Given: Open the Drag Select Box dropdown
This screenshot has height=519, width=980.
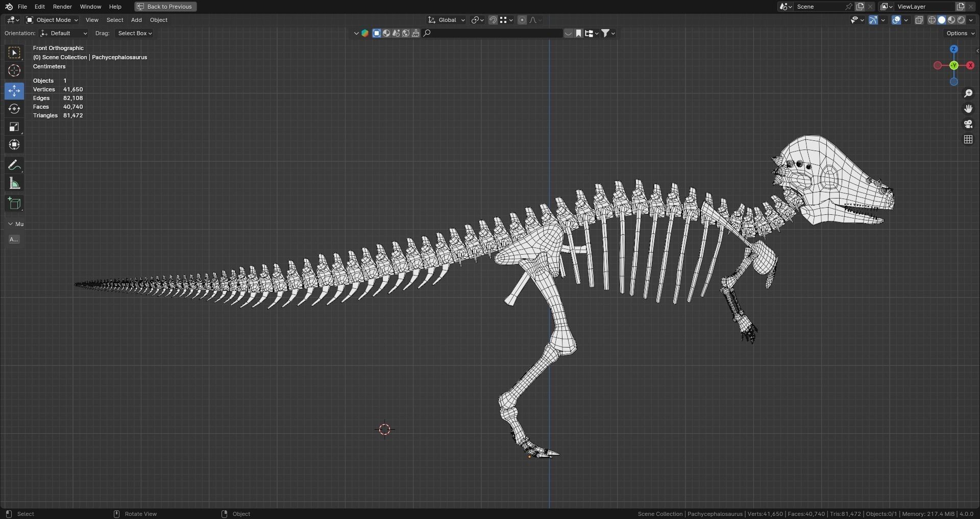Looking at the screenshot, I should pos(134,33).
